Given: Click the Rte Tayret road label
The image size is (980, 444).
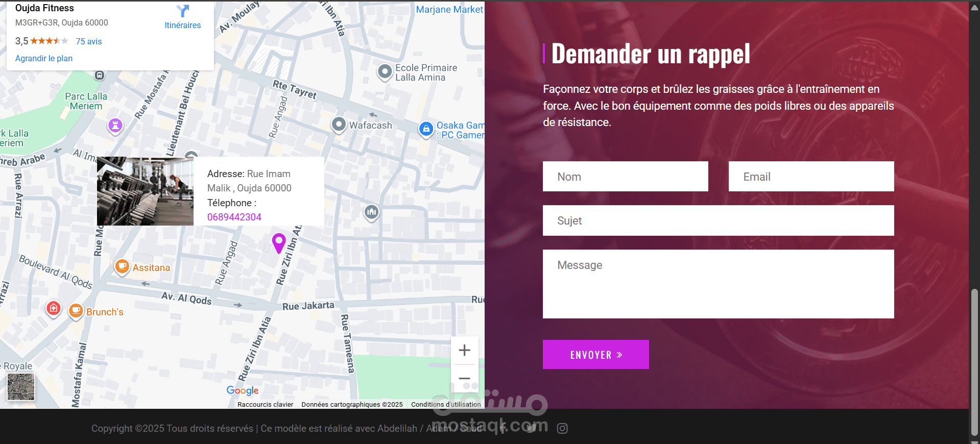Looking at the screenshot, I should click(x=295, y=89).
